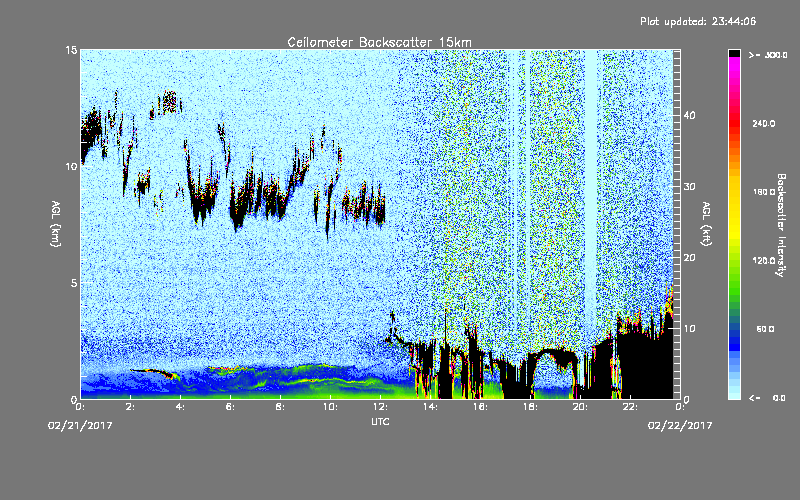Click the high cirrus cloud near 12 km at 0 UTC
800x500 pixels.
click(92, 130)
